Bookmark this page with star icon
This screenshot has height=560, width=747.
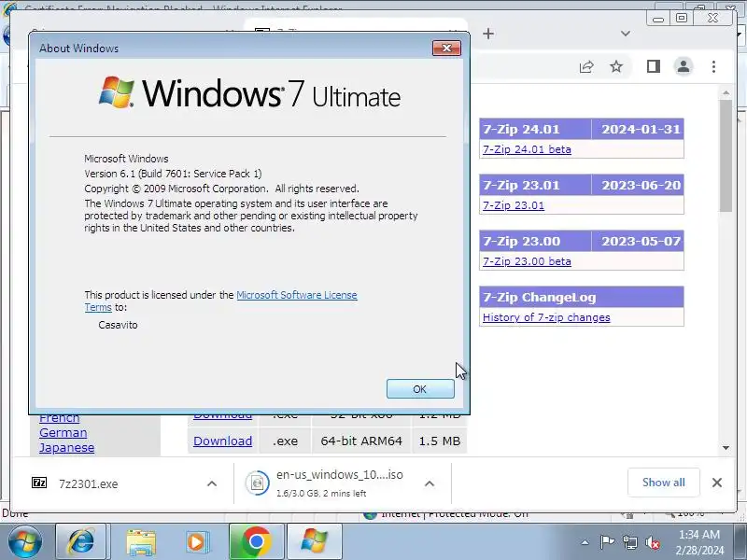pyautogui.click(x=616, y=66)
